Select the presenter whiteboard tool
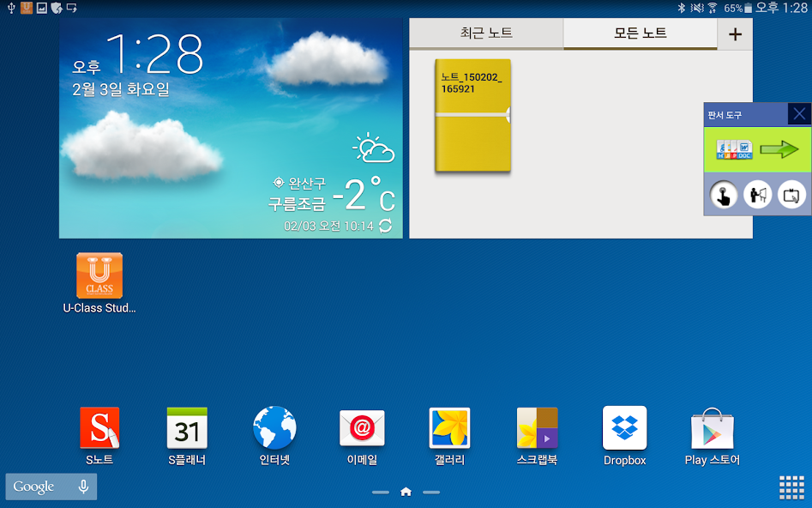 tap(757, 195)
